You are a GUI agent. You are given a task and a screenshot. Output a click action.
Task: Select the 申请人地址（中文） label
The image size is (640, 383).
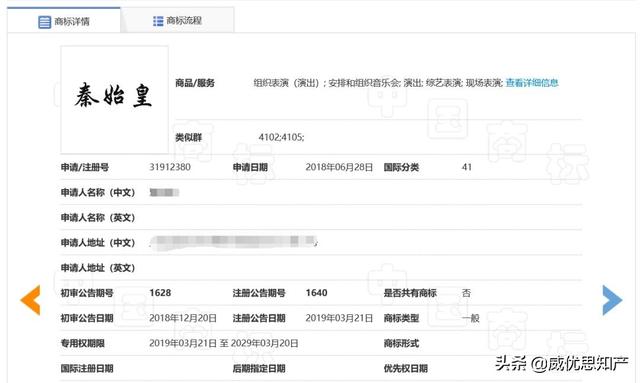tap(98, 243)
